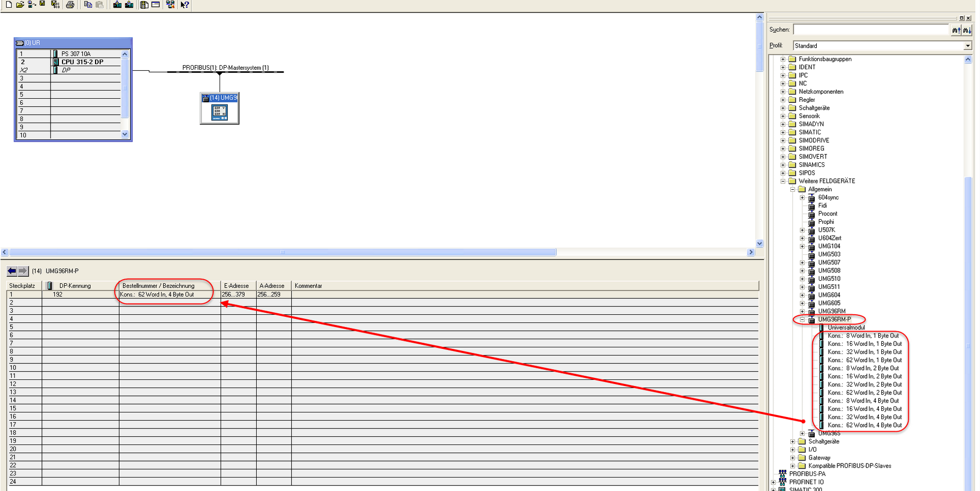Click the CPU 315-2 DP rack row
Viewport: 980px width, 491px height.
[82, 62]
